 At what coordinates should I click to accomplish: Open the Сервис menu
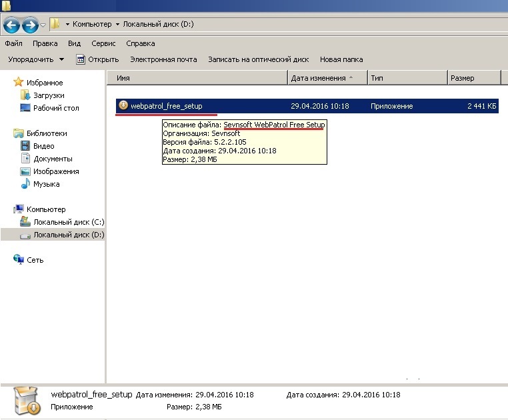click(x=103, y=43)
